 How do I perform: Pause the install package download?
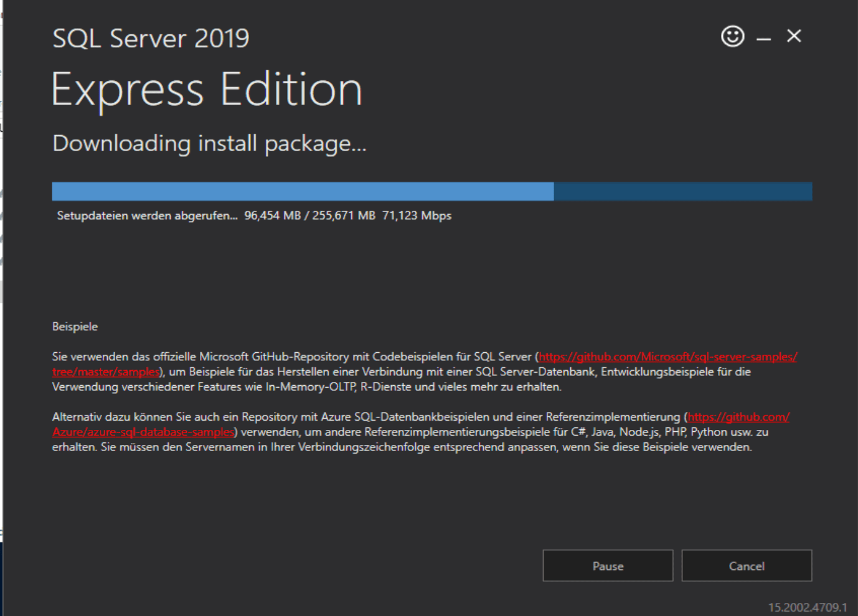[x=608, y=566]
